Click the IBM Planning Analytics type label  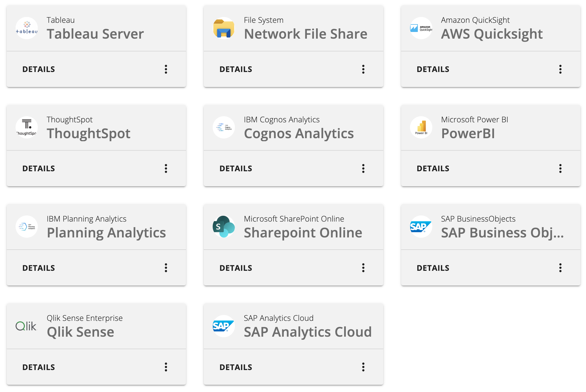click(x=86, y=219)
